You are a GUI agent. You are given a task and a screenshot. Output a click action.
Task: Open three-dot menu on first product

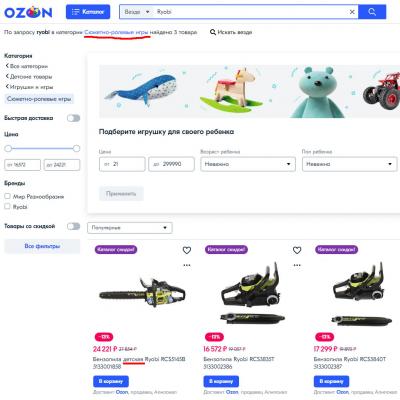coord(187,265)
